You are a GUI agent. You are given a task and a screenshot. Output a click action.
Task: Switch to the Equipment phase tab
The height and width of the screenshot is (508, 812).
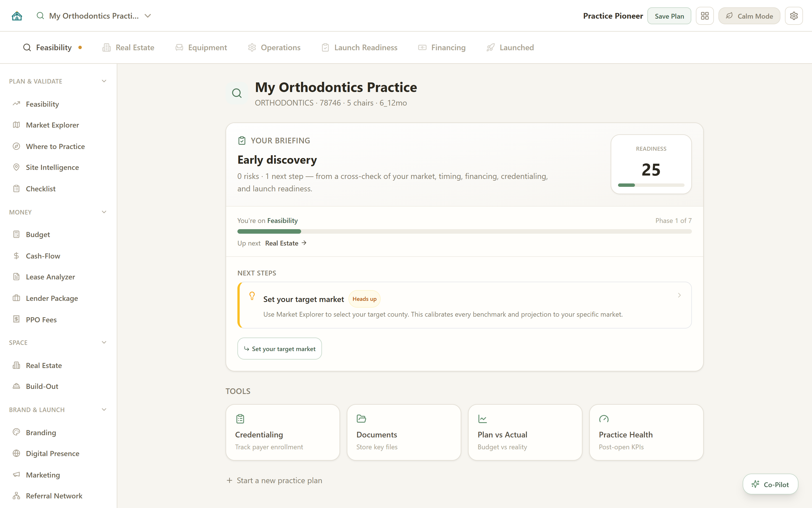[201, 47]
